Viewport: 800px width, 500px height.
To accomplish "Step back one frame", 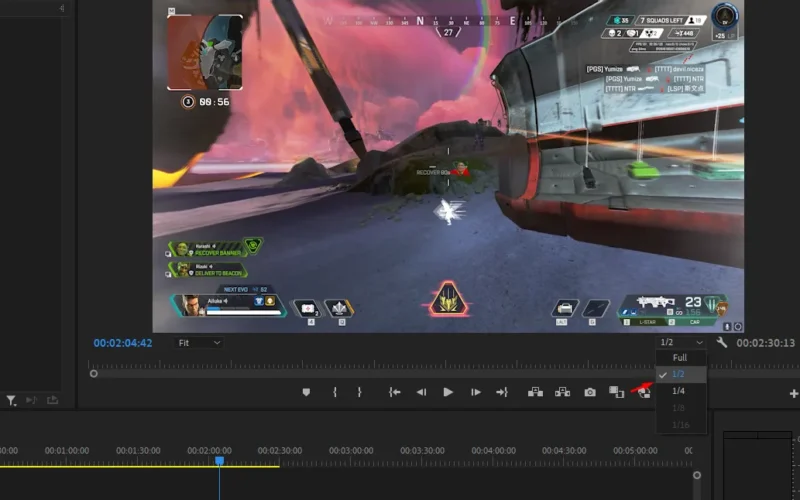I will (421, 392).
